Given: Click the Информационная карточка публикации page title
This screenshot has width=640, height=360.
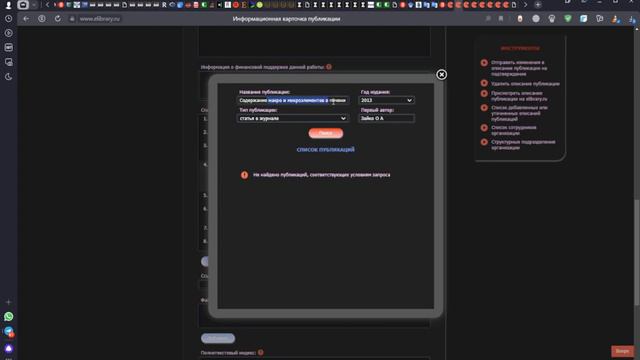Looking at the screenshot, I should (286, 19).
